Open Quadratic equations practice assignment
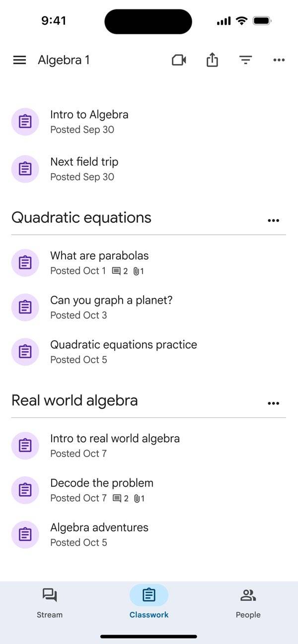 click(123, 351)
